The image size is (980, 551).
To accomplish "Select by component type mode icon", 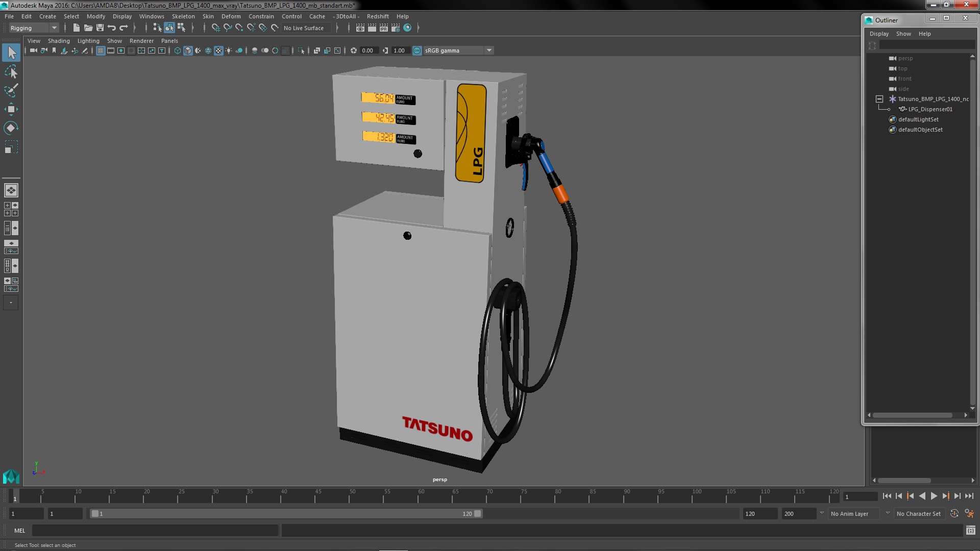I will tap(181, 28).
